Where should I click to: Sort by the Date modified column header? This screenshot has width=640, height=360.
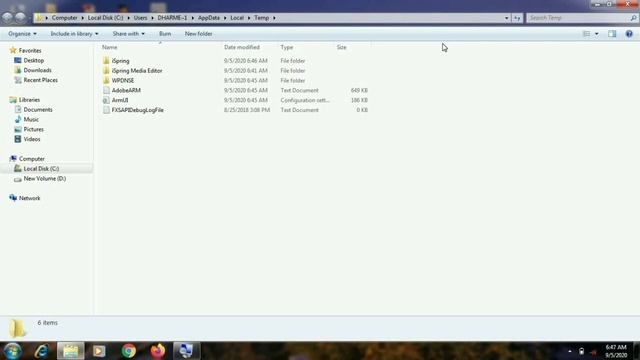242,47
